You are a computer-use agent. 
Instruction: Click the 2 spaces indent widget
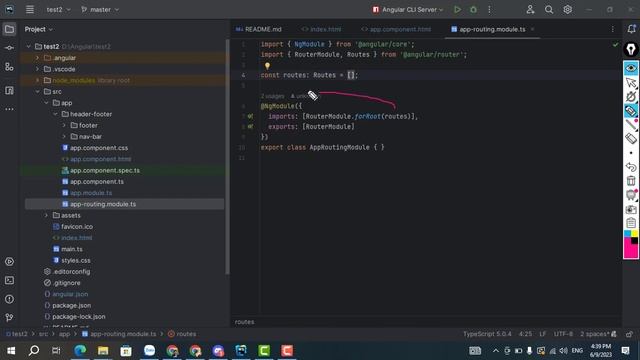(596, 334)
